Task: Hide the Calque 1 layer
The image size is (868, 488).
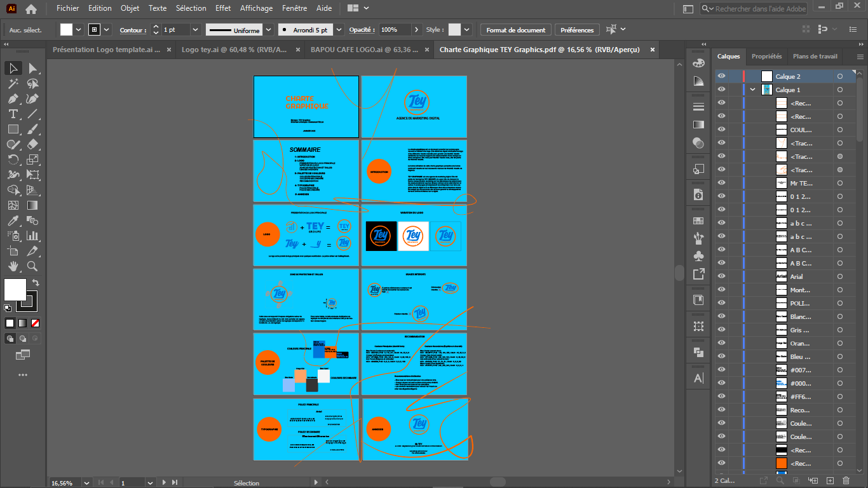Action: pos(721,90)
